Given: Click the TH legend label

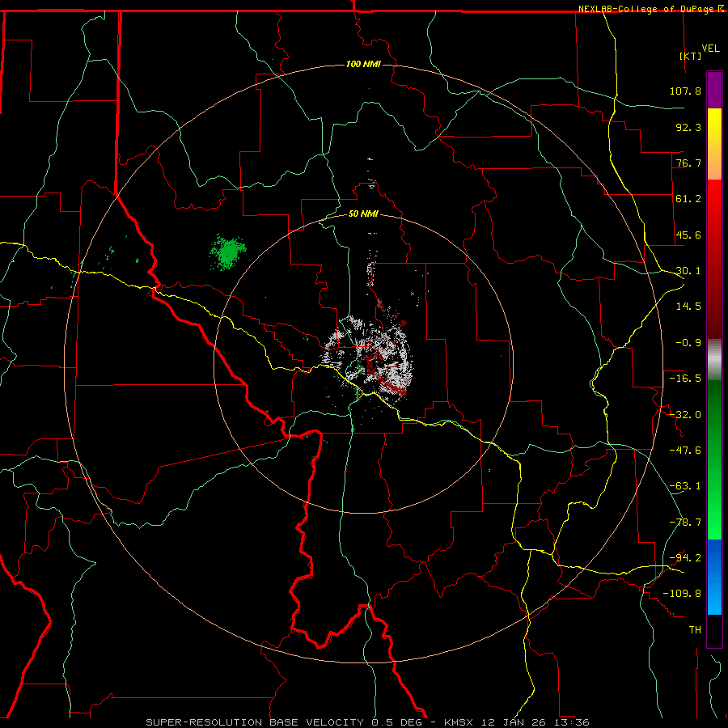Looking at the screenshot, I should click(695, 629).
